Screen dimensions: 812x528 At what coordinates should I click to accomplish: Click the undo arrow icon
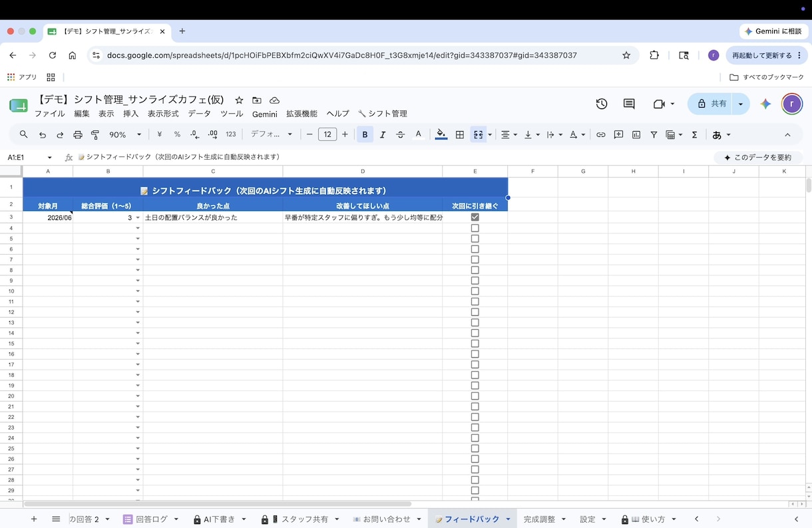pyautogui.click(x=43, y=134)
